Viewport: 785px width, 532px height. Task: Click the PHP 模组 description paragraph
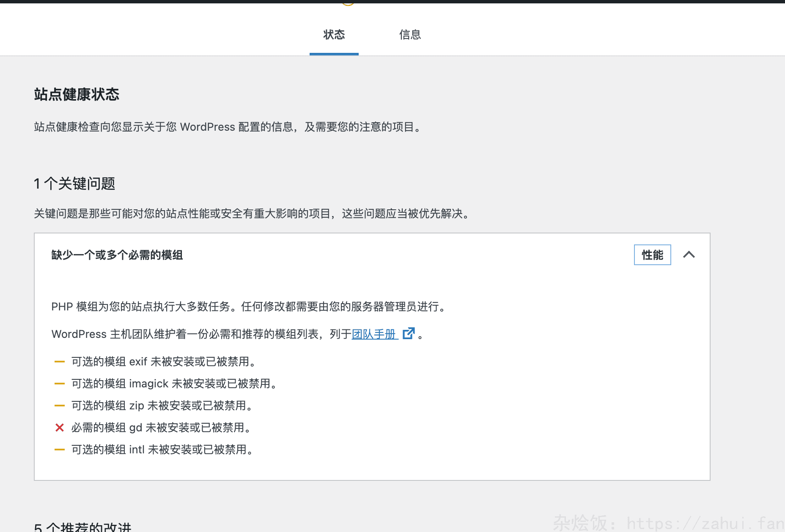(249, 307)
